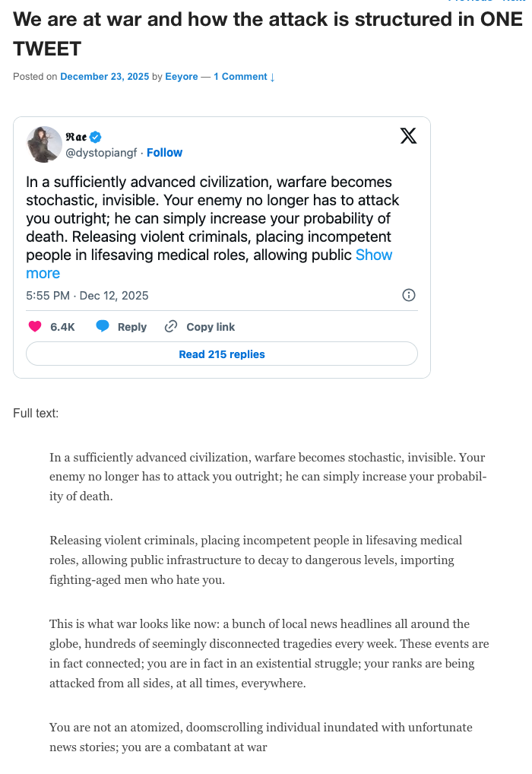Viewport: 532px width, 774px height.
Task: Open the tweet info circle icon
Action: click(408, 295)
